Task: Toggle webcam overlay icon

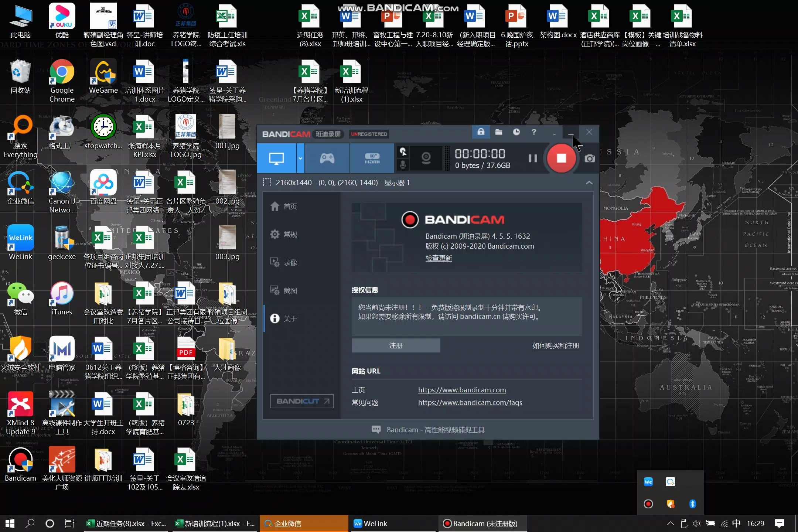Action: [x=426, y=158]
